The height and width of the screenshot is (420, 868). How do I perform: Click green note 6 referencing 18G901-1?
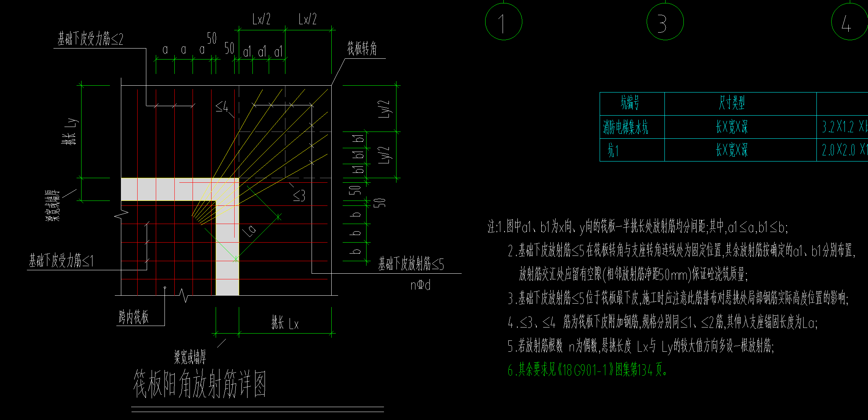click(x=588, y=370)
